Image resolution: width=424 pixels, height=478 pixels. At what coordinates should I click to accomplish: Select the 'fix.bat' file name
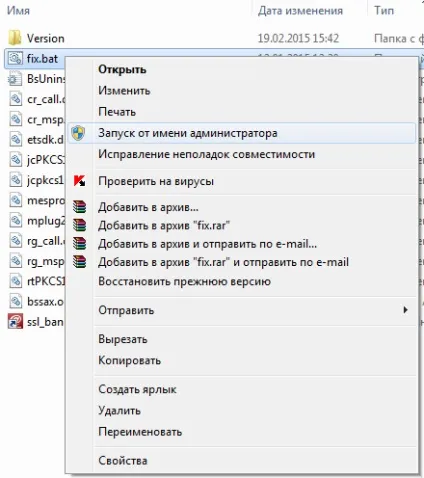(42, 59)
